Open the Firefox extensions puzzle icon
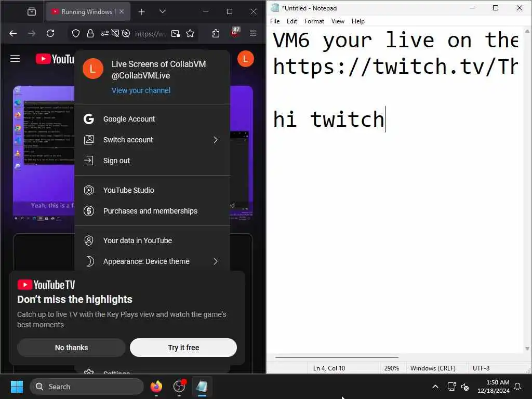 pos(216,33)
